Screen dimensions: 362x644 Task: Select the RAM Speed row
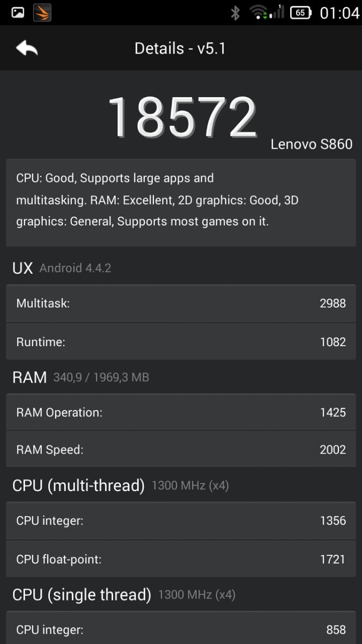coord(181,450)
